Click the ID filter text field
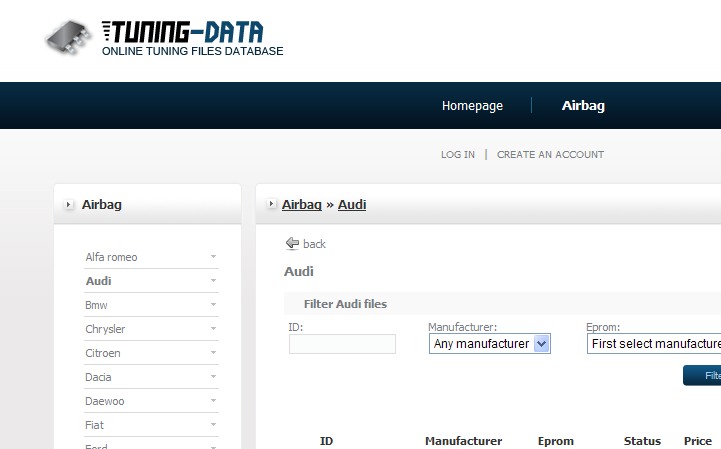Screen dimensions: 721x449 pos(342,344)
